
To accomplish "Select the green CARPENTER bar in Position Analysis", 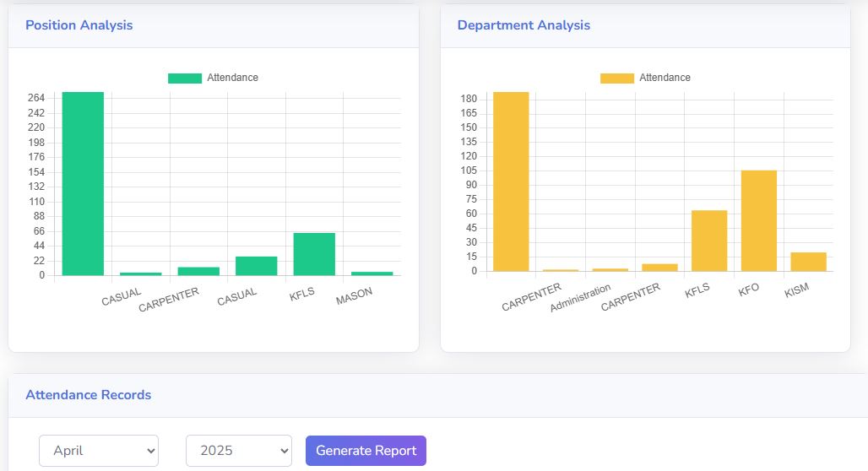I will pyautogui.click(x=198, y=271).
